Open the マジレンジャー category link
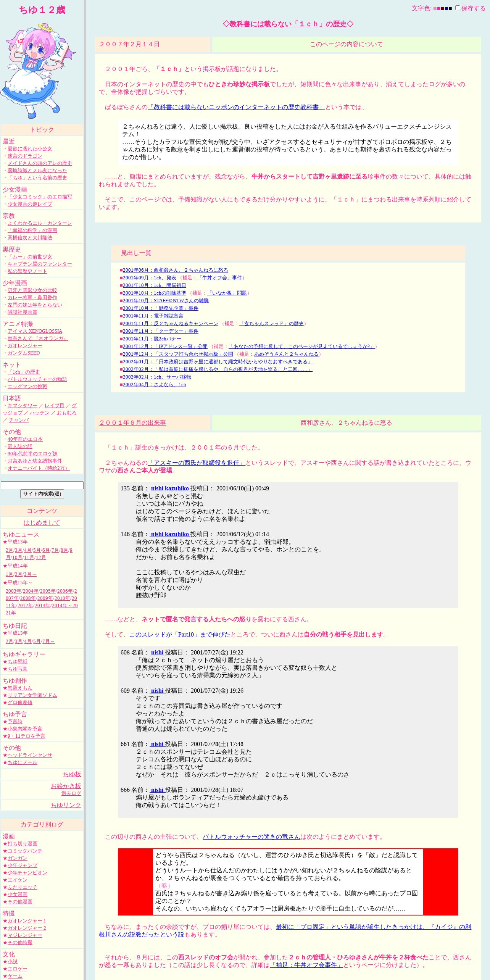This screenshot has width=490, height=980. click(25, 935)
